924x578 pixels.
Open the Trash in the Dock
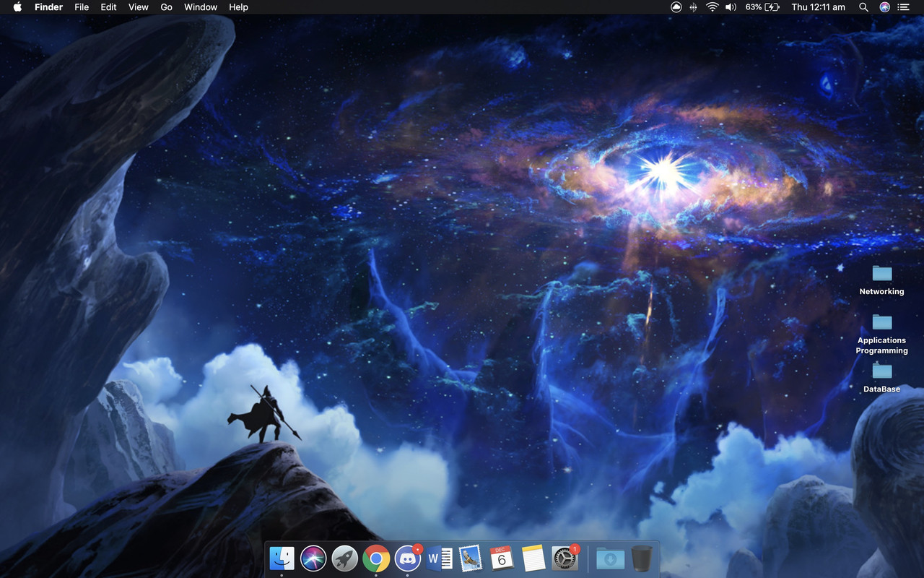642,558
